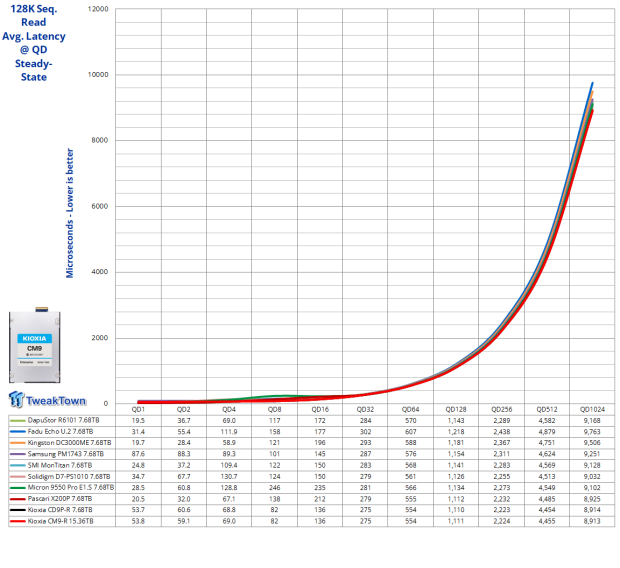Click the Solidigm D7-PS1010 pink line swatch
The width and height of the screenshot is (620, 568).
17,477
